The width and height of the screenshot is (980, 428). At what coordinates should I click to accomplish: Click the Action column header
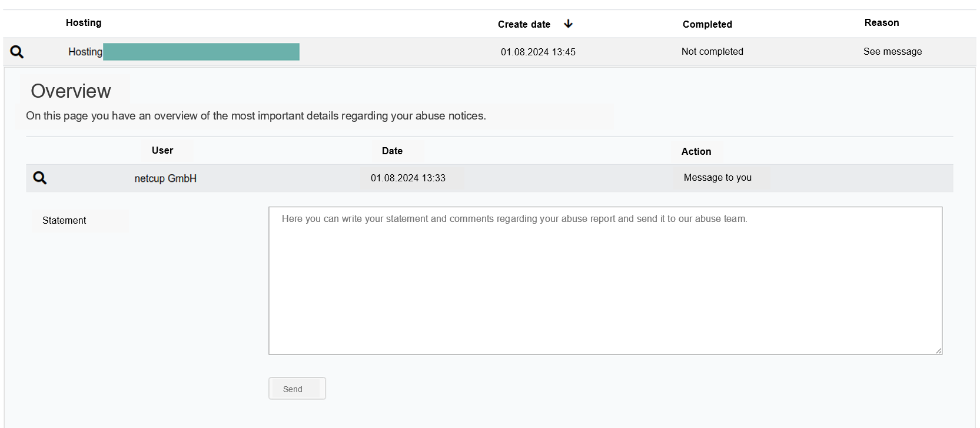(x=696, y=151)
